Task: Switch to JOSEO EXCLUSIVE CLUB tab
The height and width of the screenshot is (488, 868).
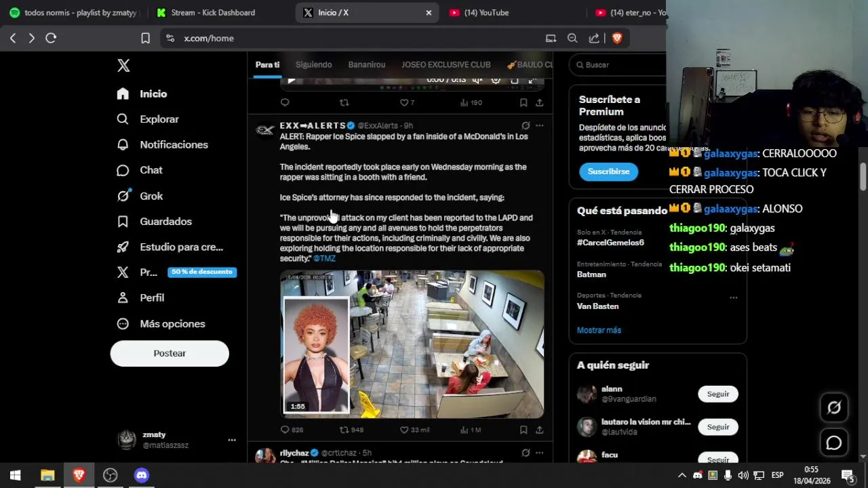Action: pyautogui.click(x=446, y=64)
